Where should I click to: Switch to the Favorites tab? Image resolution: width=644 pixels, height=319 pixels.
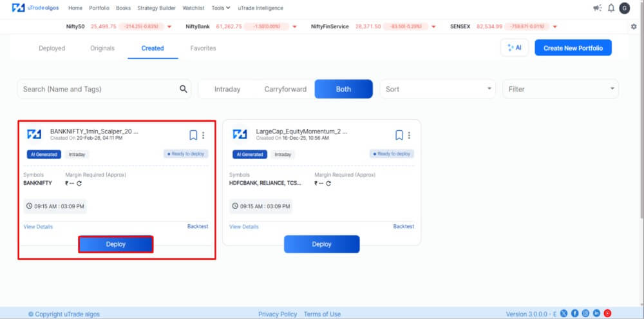click(203, 48)
